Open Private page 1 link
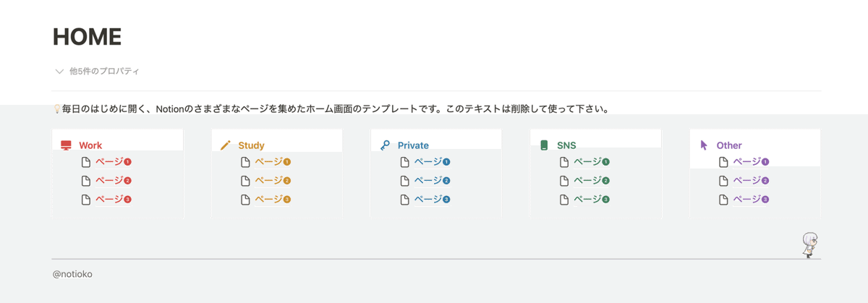The width and height of the screenshot is (868, 303). 432,162
